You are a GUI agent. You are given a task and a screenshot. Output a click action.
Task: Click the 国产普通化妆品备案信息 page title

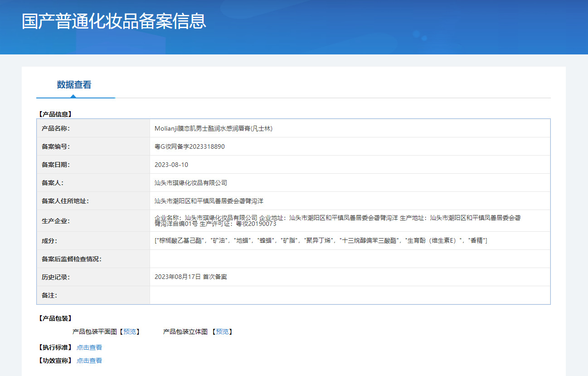[114, 21]
